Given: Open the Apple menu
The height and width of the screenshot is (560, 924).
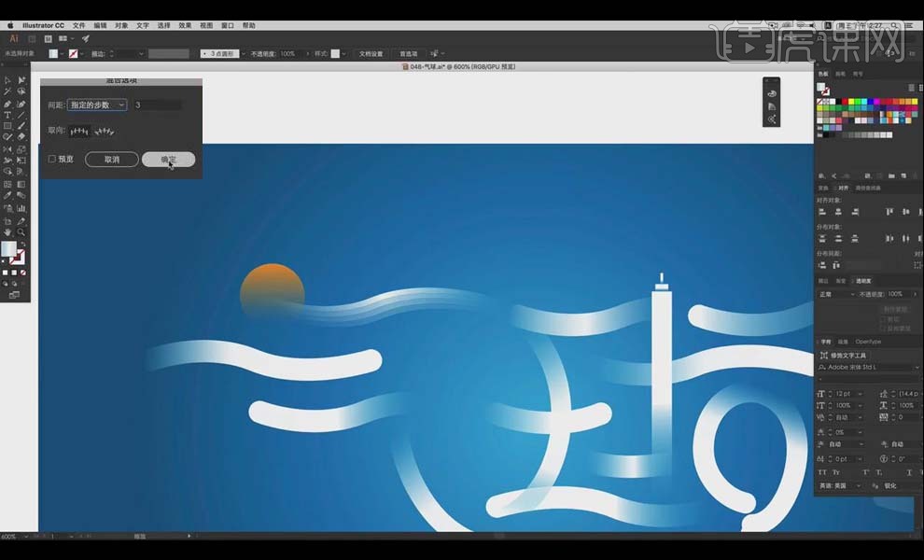Looking at the screenshot, I should tap(10, 25).
